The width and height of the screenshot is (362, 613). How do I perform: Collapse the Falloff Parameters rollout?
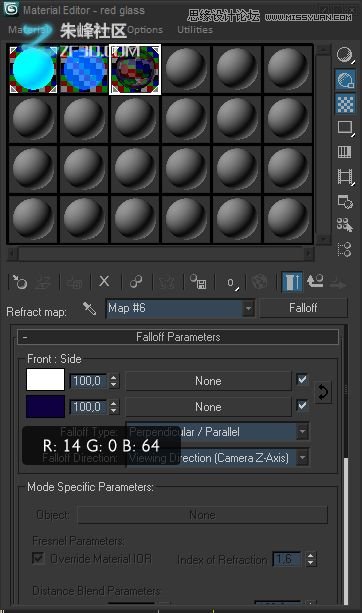coord(178,337)
